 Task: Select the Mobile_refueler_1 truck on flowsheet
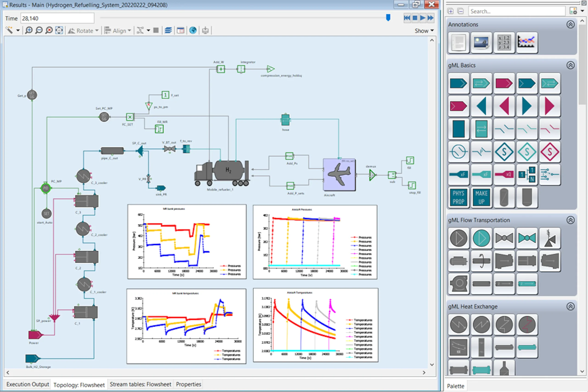coord(222,173)
